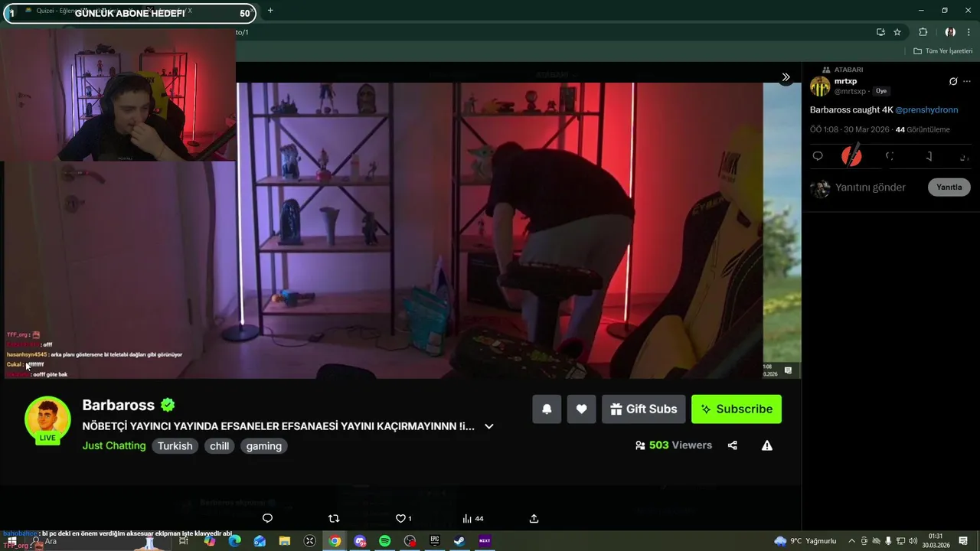Open Steam from the taskbar
Image resolution: width=980 pixels, height=551 pixels.
point(459,541)
